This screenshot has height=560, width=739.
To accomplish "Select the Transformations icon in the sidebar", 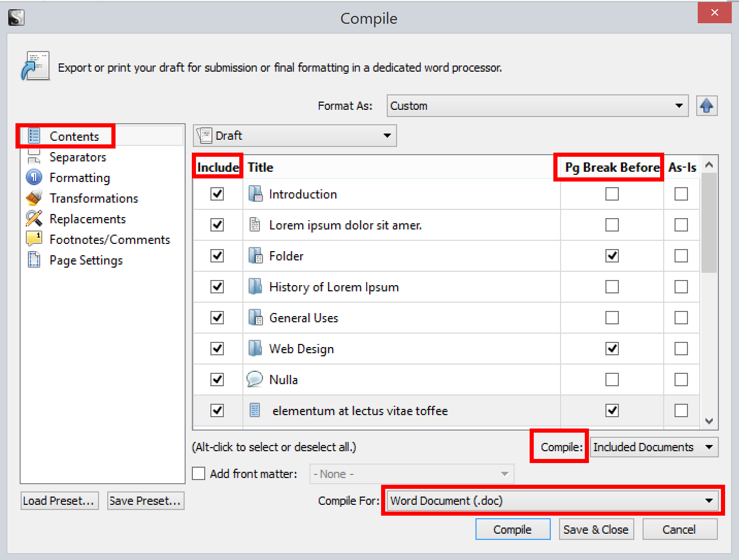I will pyautogui.click(x=34, y=199).
